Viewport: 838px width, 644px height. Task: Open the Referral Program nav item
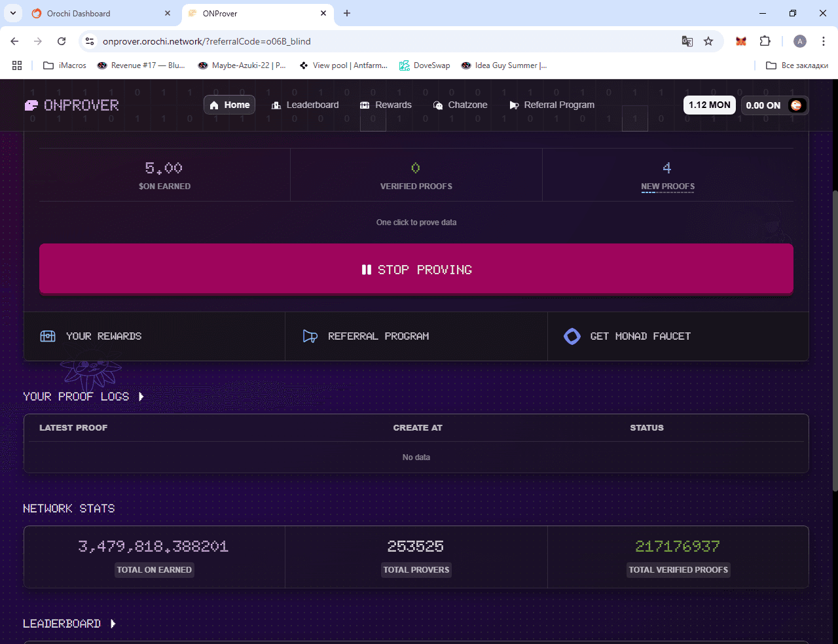point(552,105)
